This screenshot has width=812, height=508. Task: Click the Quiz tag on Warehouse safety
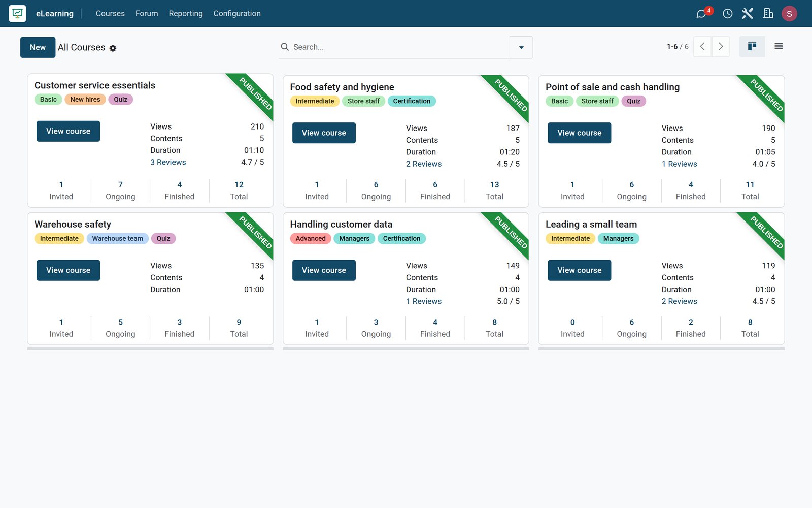point(163,238)
